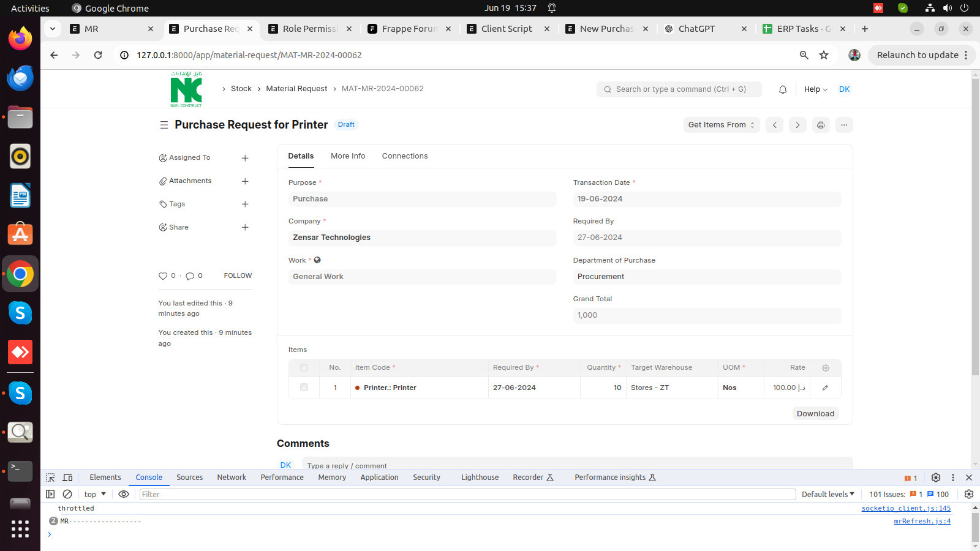Open the DK user avatar menu

845,89
